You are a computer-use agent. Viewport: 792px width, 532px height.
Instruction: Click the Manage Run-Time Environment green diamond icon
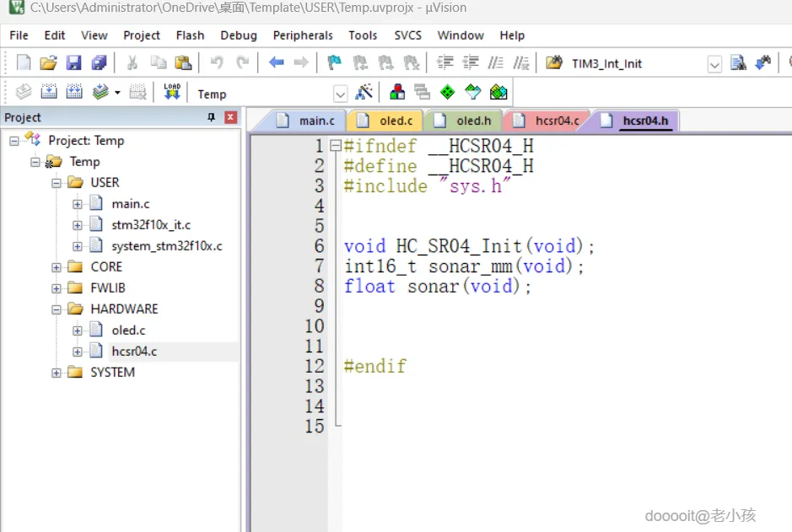[x=447, y=93]
